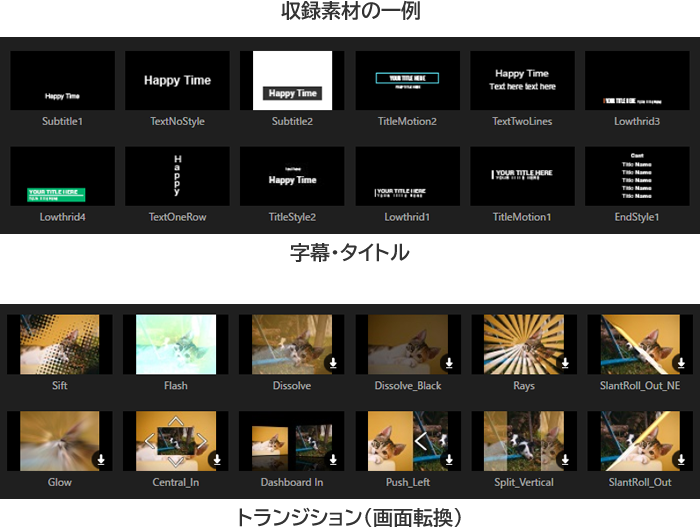700x527 pixels.
Task: Download the SlantRoll_Out_NE transition
Action: [680, 364]
